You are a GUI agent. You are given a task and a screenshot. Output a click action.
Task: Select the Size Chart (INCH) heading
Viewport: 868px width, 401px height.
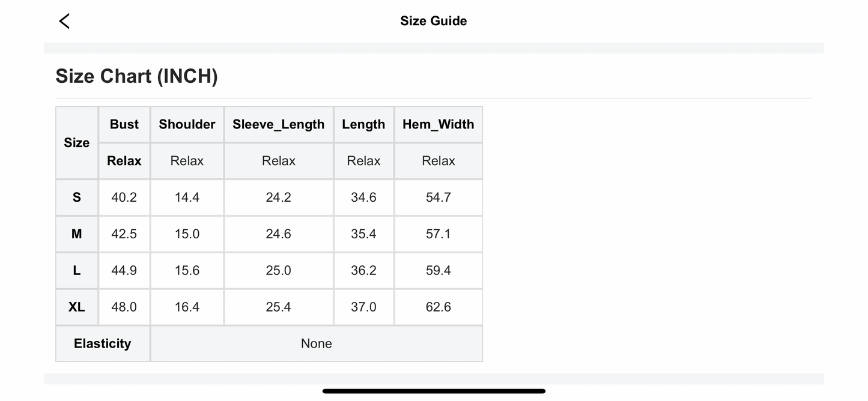click(136, 76)
